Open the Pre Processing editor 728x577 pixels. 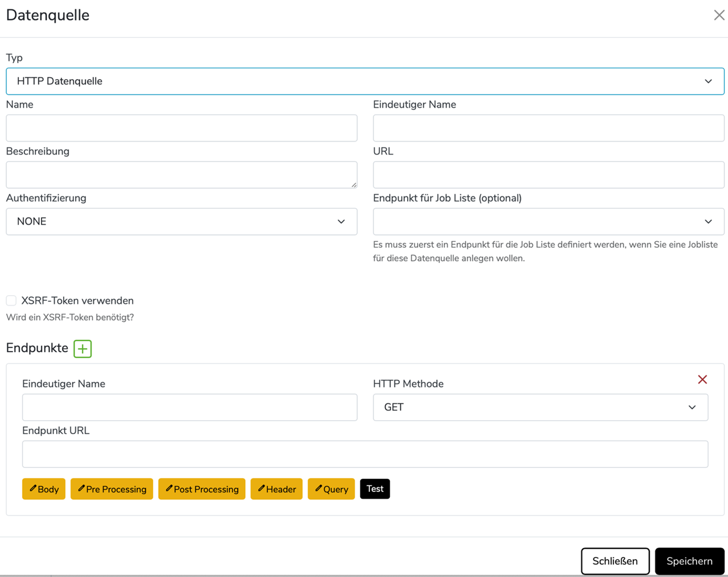112,489
